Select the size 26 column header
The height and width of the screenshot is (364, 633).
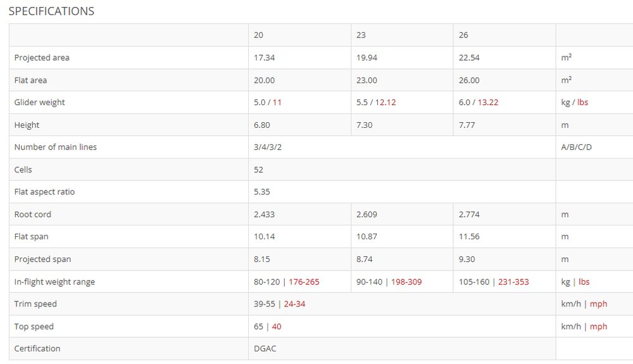(x=463, y=35)
